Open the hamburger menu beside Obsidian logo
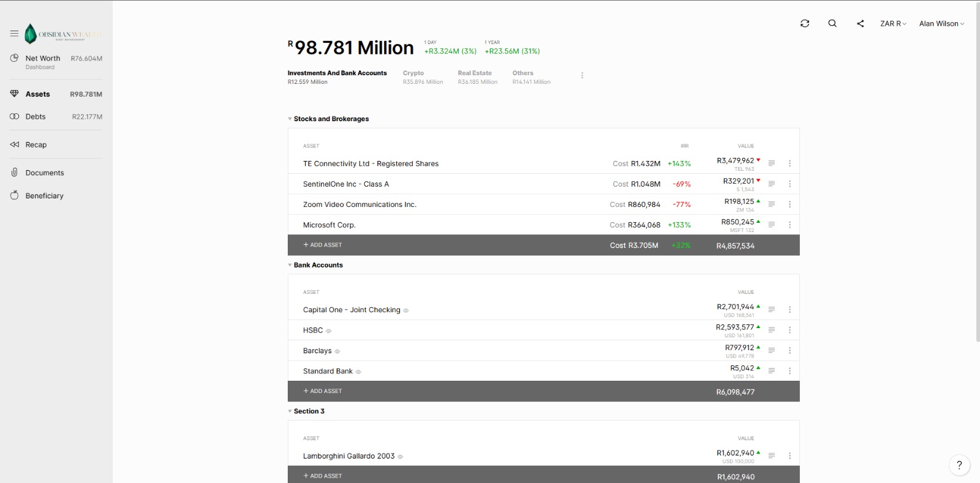Screen dimensions: 980x483 14,34
